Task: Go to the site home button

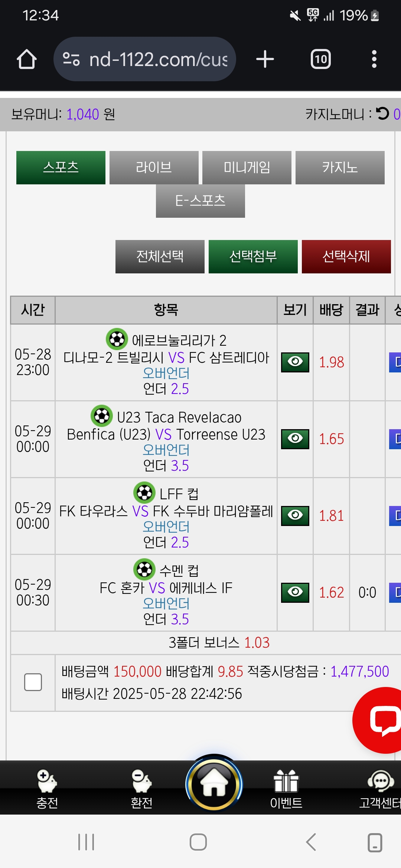Action: click(214, 784)
